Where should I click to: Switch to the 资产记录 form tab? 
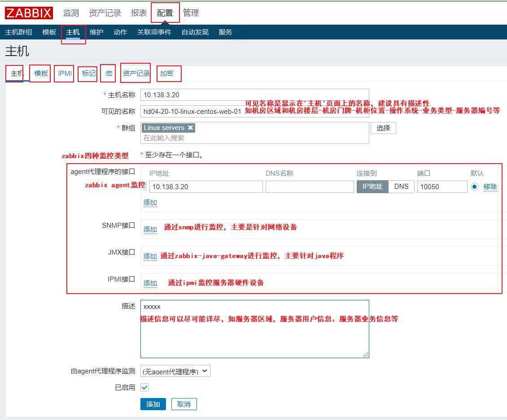pos(136,74)
